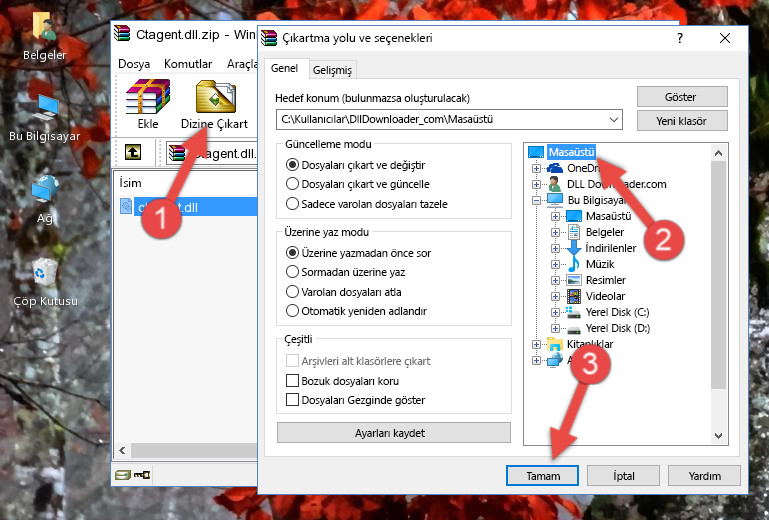Viewport: 769px width, 520px height.
Task: Select Sadece varolan dosyaları tazele option
Action: coord(292,204)
